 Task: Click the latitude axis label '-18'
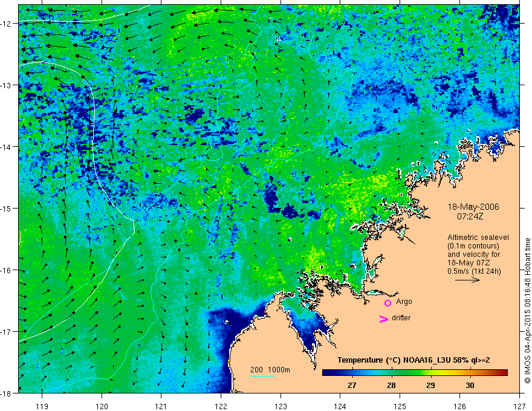click(7, 393)
